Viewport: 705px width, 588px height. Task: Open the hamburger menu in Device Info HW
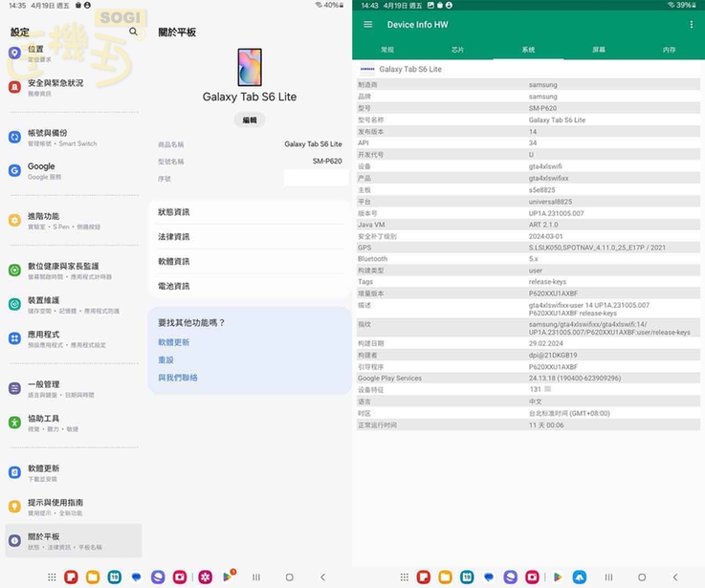pyautogui.click(x=367, y=24)
